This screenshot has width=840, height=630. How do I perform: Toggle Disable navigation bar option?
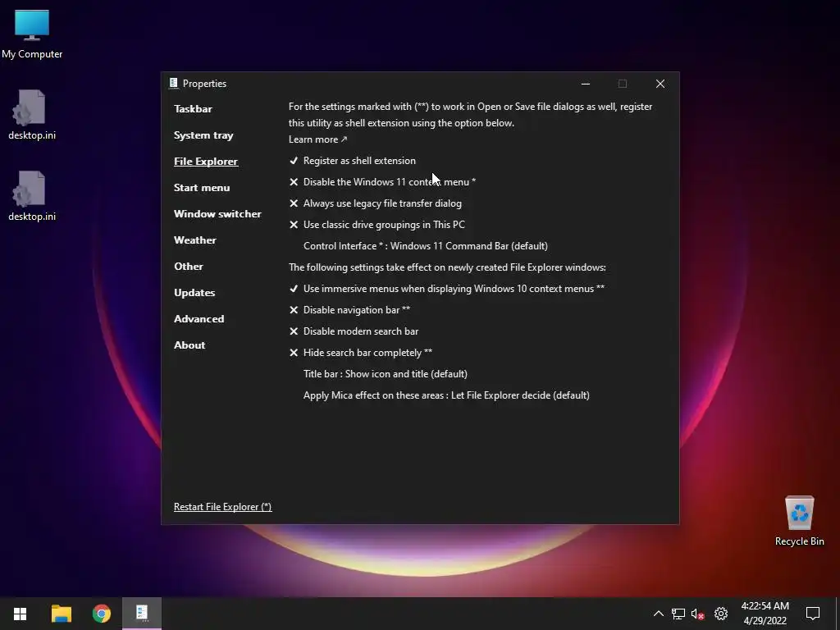pyautogui.click(x=349, y=310)
